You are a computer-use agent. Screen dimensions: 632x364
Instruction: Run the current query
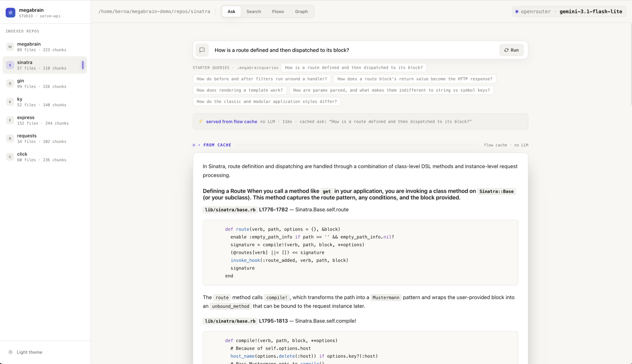[512, 50]
